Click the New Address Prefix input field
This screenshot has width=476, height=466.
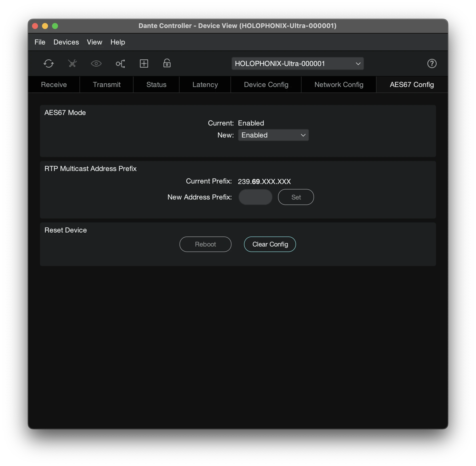tap(255, 197)
